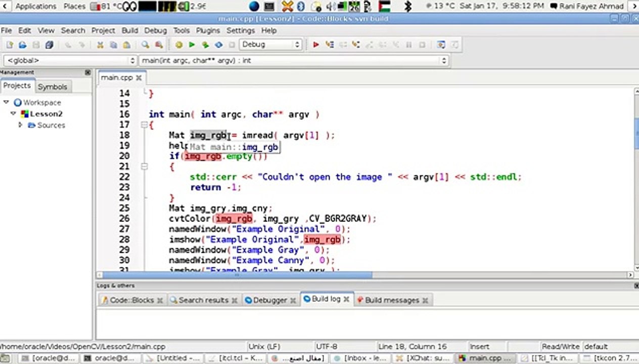The height and width of the screenshot is (364, 639).
Task: Select the Projects tab
Action: 17,86
